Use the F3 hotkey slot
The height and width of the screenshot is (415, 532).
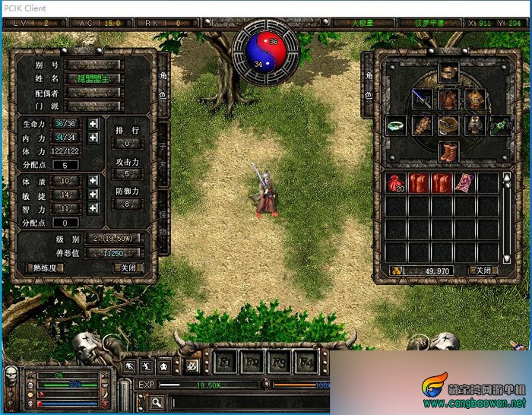point(279,363)
